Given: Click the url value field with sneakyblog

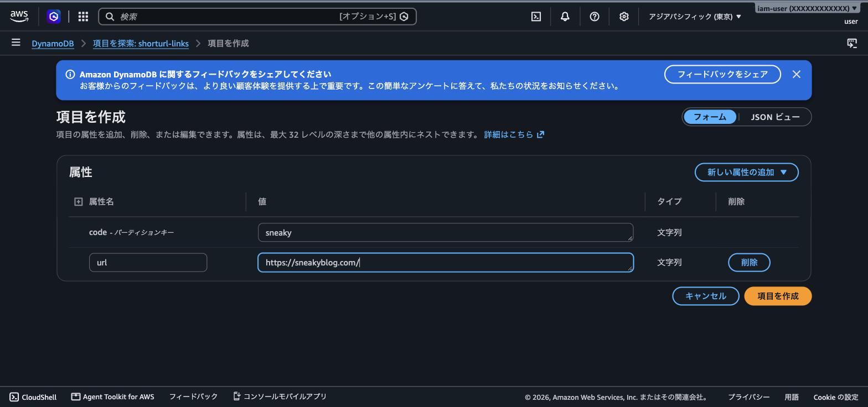Looking at the screenshot, I should tap(445, 263).
